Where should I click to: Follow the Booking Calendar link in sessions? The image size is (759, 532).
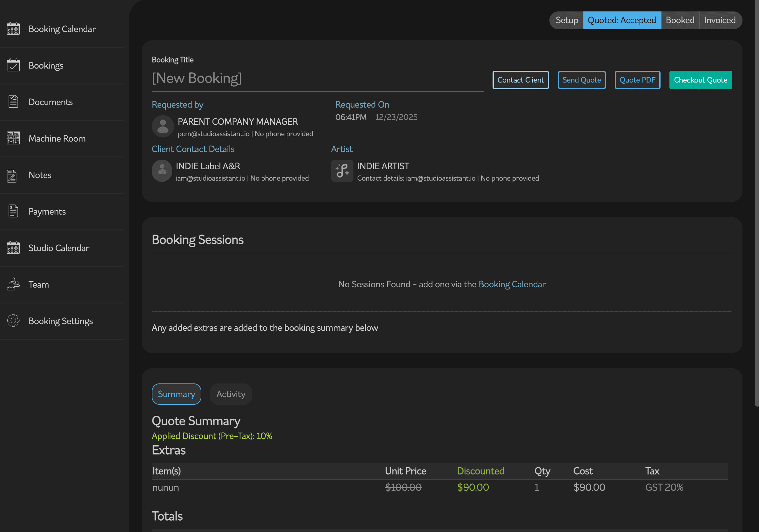[512, 284]
